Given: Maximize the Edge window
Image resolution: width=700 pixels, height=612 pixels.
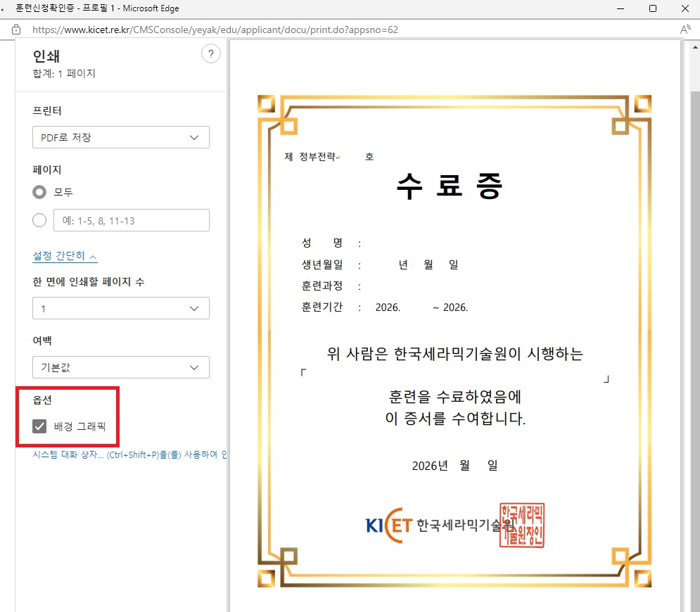Looking at the screenshot, I should click(x=653, y=8).
